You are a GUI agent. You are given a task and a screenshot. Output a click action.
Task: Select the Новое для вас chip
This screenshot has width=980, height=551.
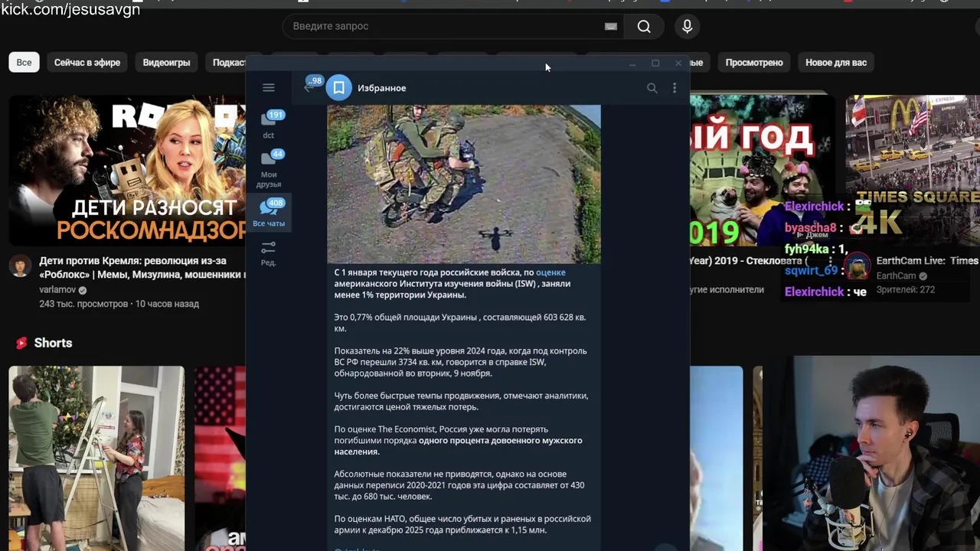836,63
